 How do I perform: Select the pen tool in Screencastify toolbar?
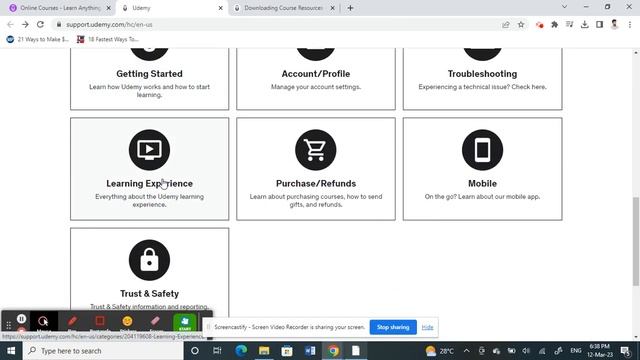click(72, 322)
